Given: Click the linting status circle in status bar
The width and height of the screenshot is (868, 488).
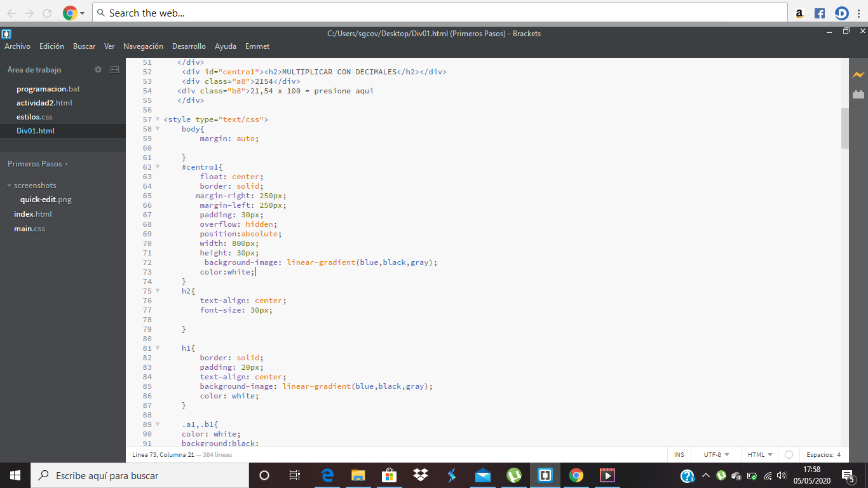Looking at the screenshot, I should (789, 455).
